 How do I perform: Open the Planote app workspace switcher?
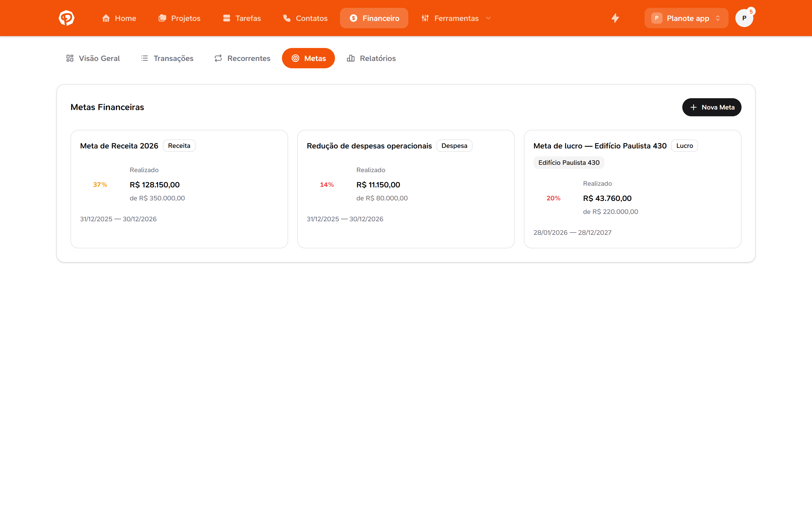[x=686, y=18]
